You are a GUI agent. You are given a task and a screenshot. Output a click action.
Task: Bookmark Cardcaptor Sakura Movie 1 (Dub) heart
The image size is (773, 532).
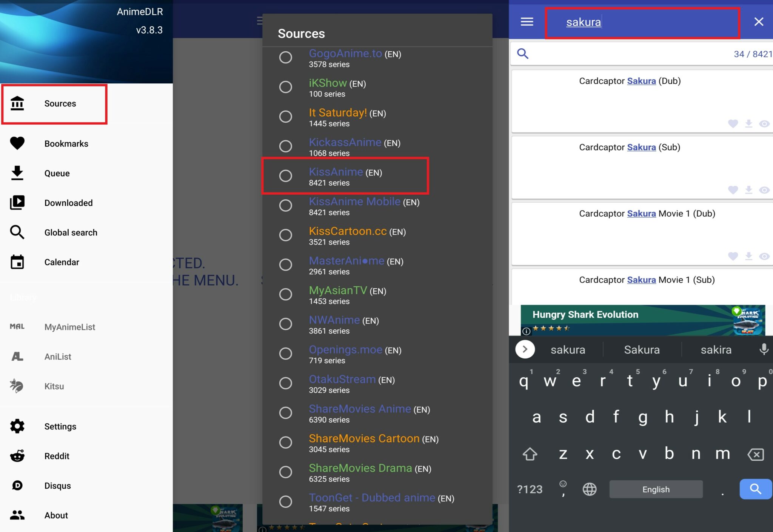point(733,257)
